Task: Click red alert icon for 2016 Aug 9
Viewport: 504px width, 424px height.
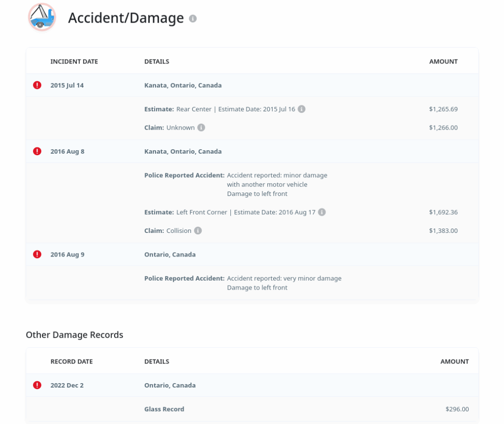Action: (37, 255)
